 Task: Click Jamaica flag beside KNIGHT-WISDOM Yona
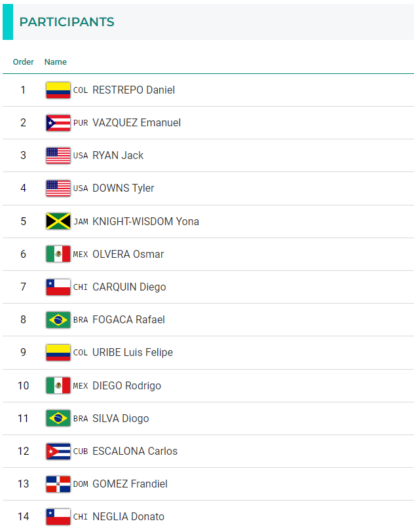click(58, 221)
